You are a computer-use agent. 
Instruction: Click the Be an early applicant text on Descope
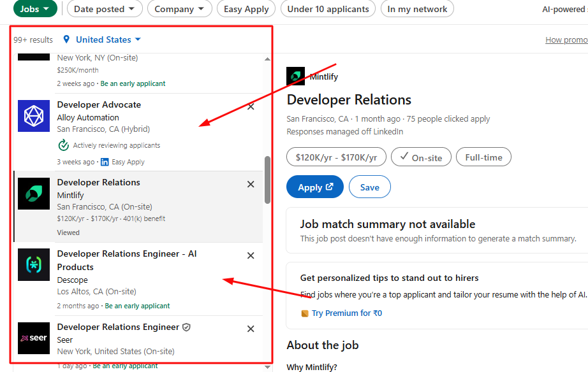pos(137,306)
